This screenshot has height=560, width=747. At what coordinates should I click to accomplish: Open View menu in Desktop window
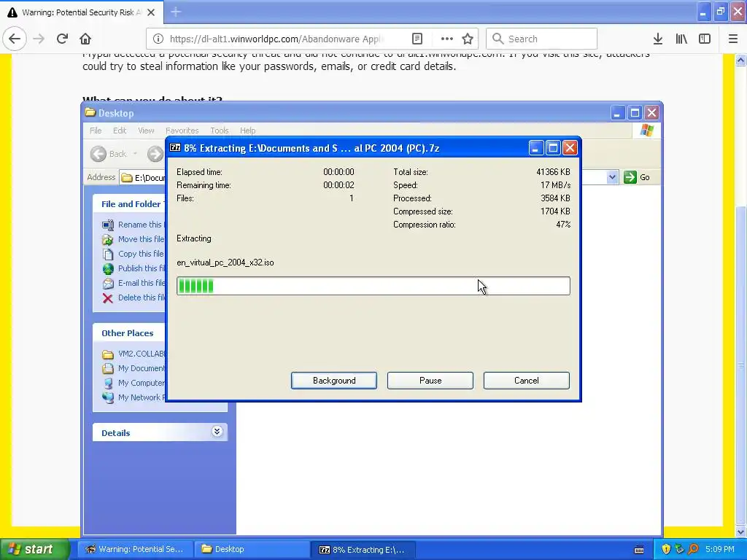click(x=146, y=131)
